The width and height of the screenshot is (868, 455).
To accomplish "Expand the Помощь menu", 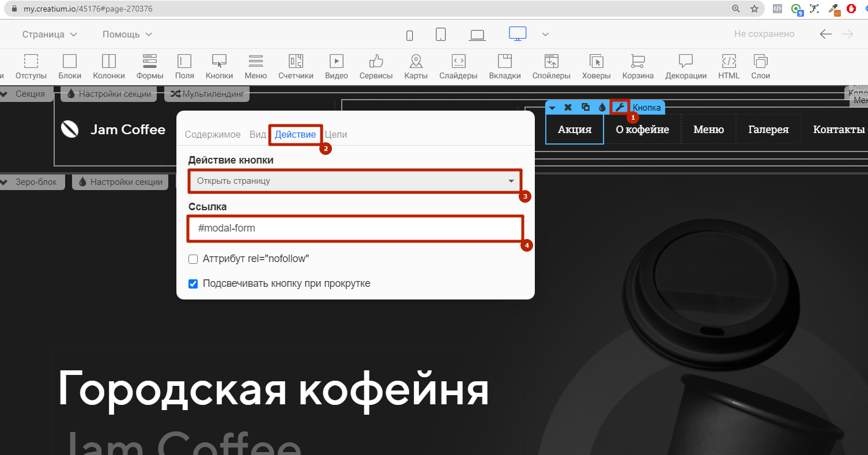I will click(127, 35).
